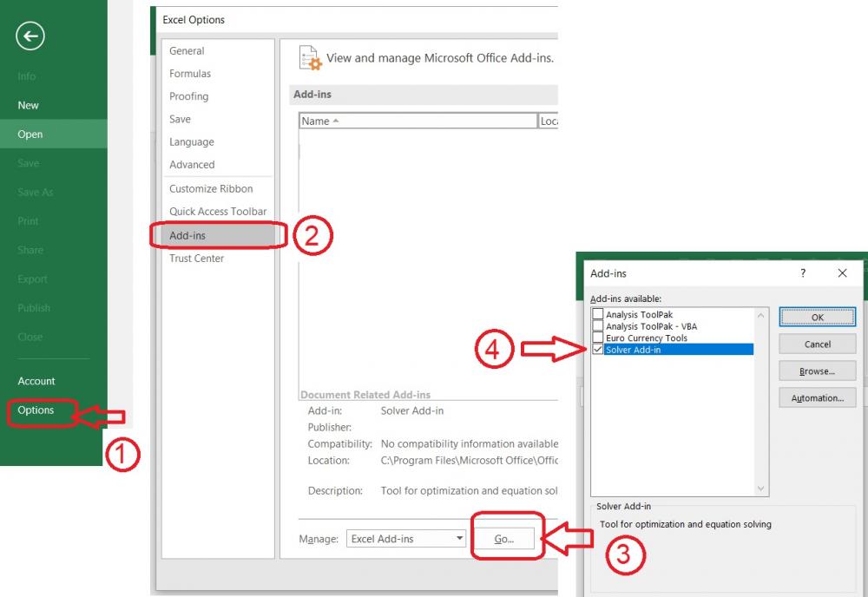The width and height of the screenshot is (868, 597).
Task: Select Proofing category in Excel Options
Action: tap(188, 96)
